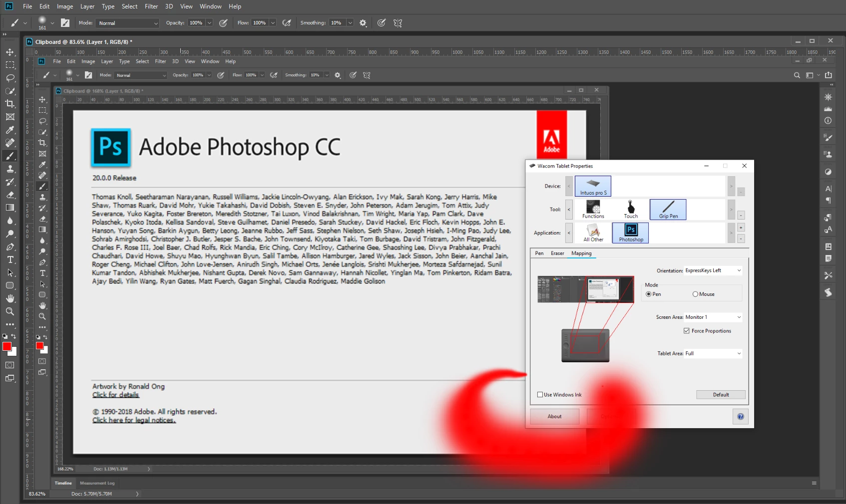Uncheck the Force Proportions checkbox
The height and width of the screenshot is (504, 846).
coord(687,331)
